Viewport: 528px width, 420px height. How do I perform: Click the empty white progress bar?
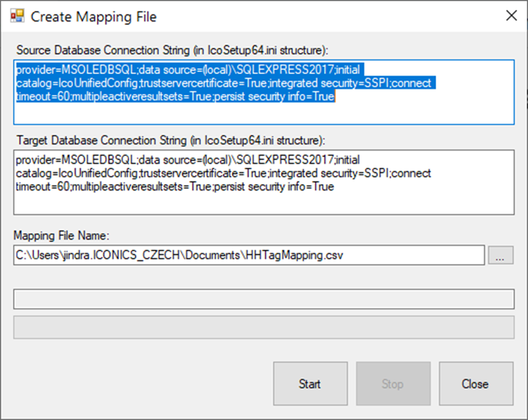263,299
